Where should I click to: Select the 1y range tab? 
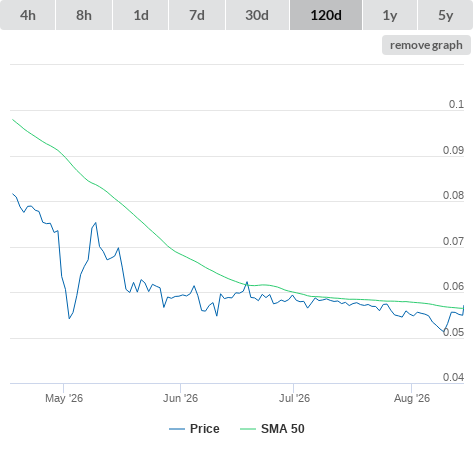point(390,15)
